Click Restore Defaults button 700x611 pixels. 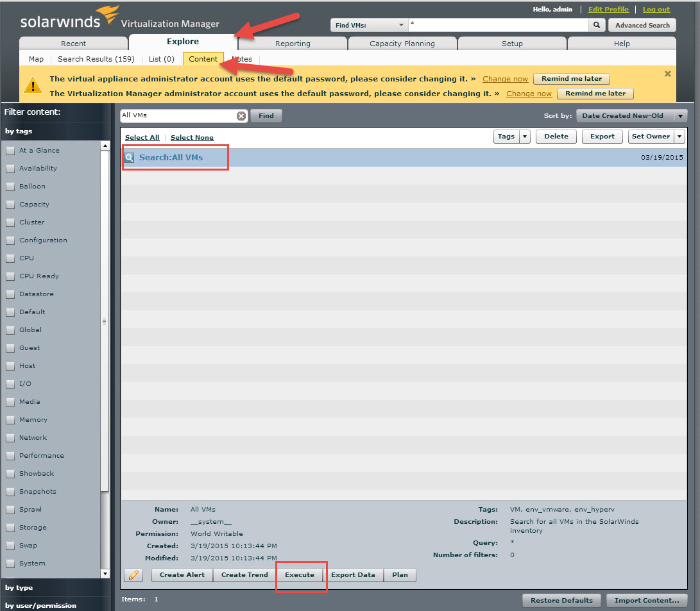[561, 600]
